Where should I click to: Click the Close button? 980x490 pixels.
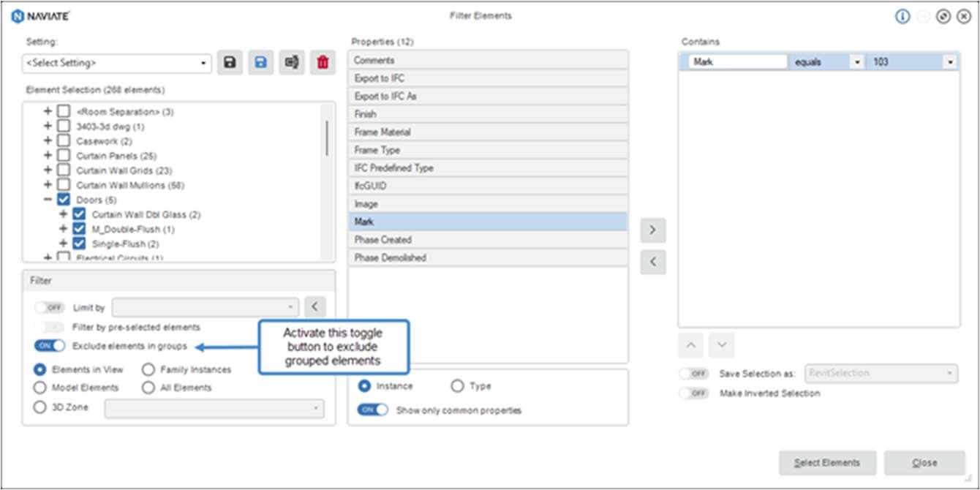pyautogui.click(x=924, y=463)
